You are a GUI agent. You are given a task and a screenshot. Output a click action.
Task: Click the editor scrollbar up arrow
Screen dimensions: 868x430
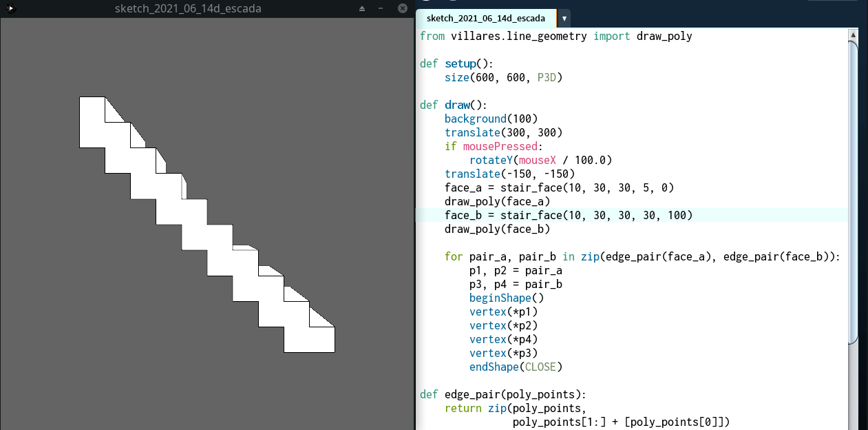(854, 34)
